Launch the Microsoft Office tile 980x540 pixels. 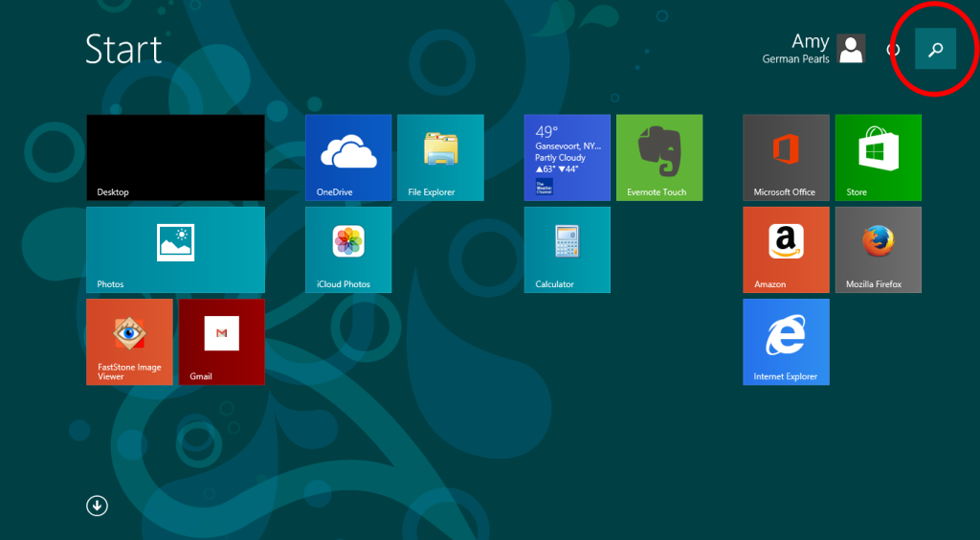[786, 157]
